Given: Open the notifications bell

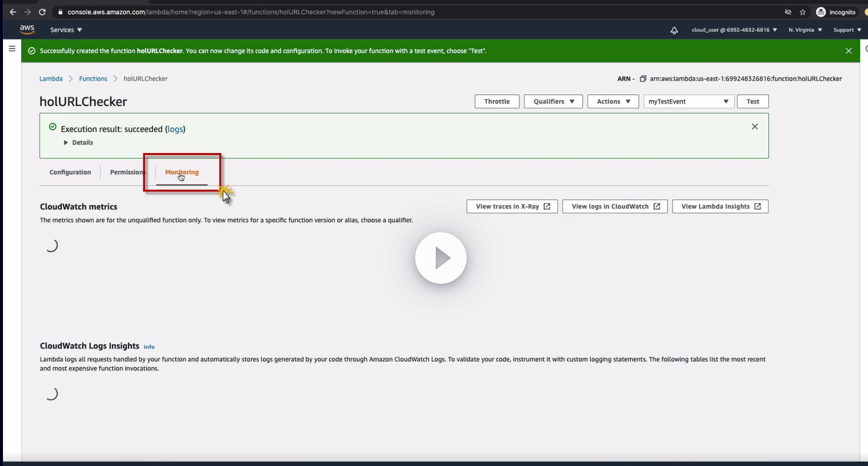Looking at the screenshot, I should 674,30.
